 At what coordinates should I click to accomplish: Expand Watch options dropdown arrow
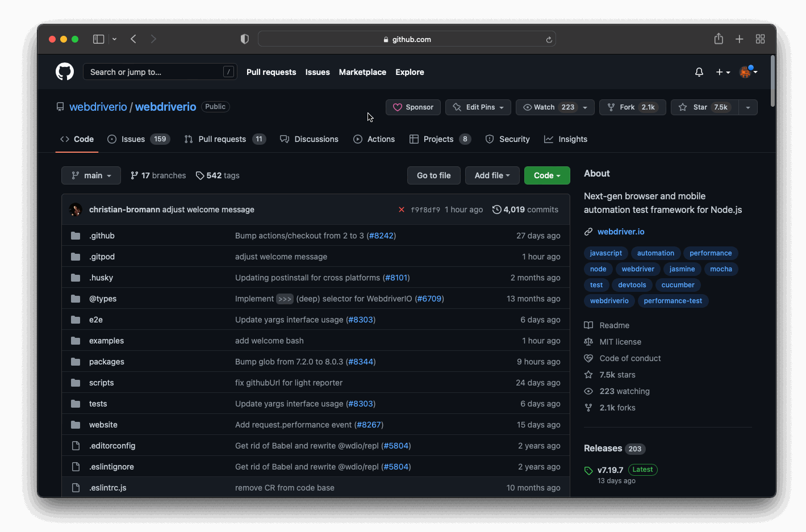point(585,107)
